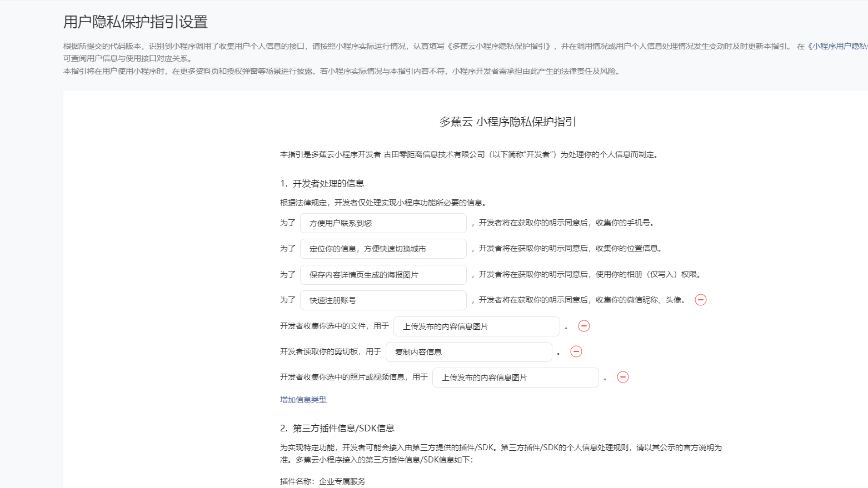The height and width of the screenshot is (488, 868).
Task: Focus the 定位你的信息，方便快速切换城市 field
Action: point(383,249)
